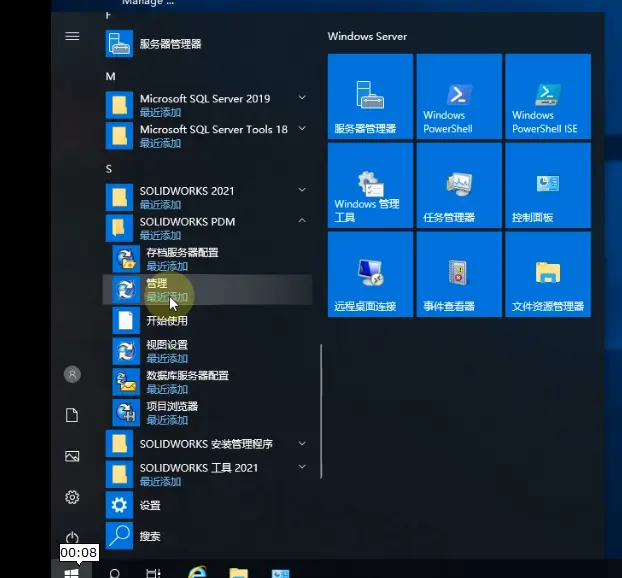
Task: Collapse SOLIDWORKS PDM folder chevron
Action: pyautogui.click(x=302, y=220)
